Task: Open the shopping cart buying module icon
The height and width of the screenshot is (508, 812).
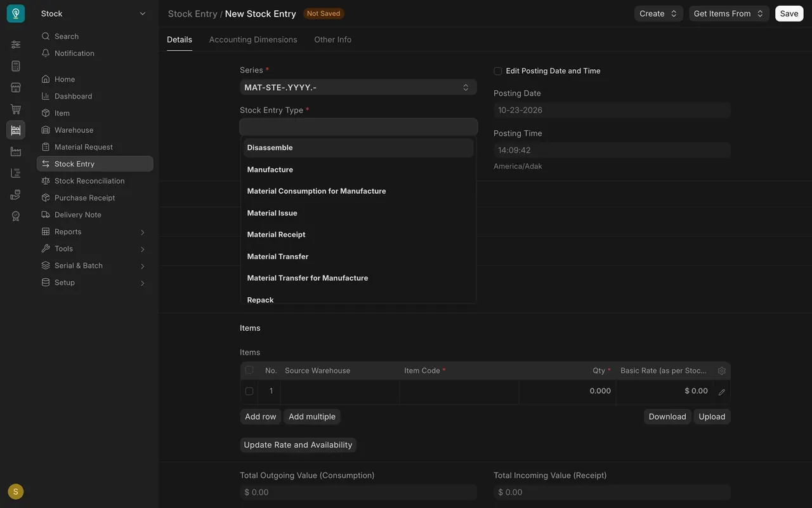Action: [x=16, y=109]
